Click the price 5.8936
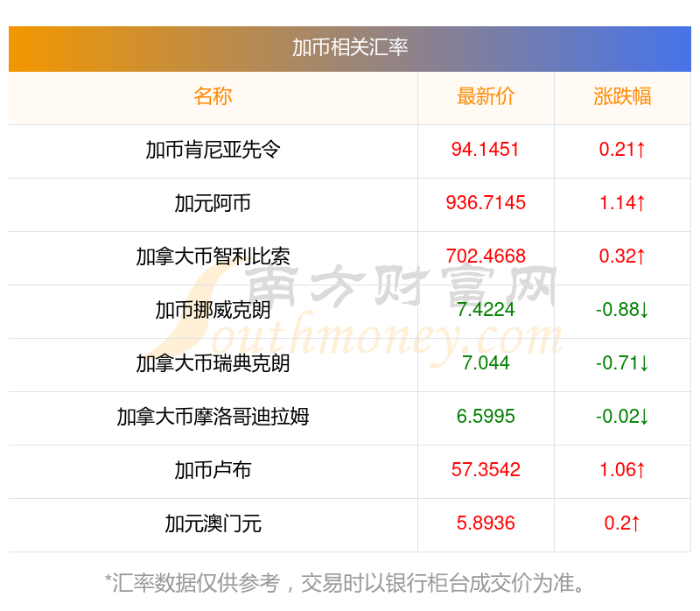Screen dimensions: 700x611 click(486, 523)
